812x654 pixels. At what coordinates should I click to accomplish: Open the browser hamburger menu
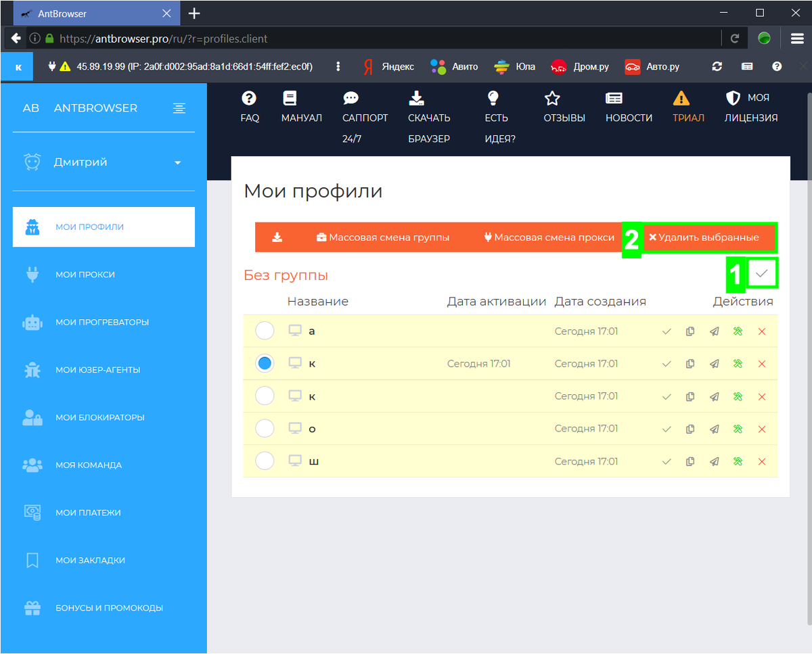point(796,39)
